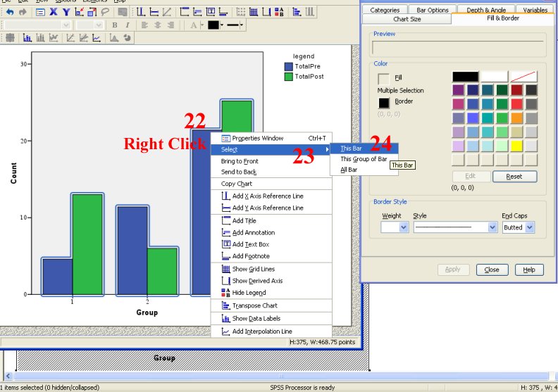Open Properties window via toolbar icon
Screen dimensions: 558x392
40,13
